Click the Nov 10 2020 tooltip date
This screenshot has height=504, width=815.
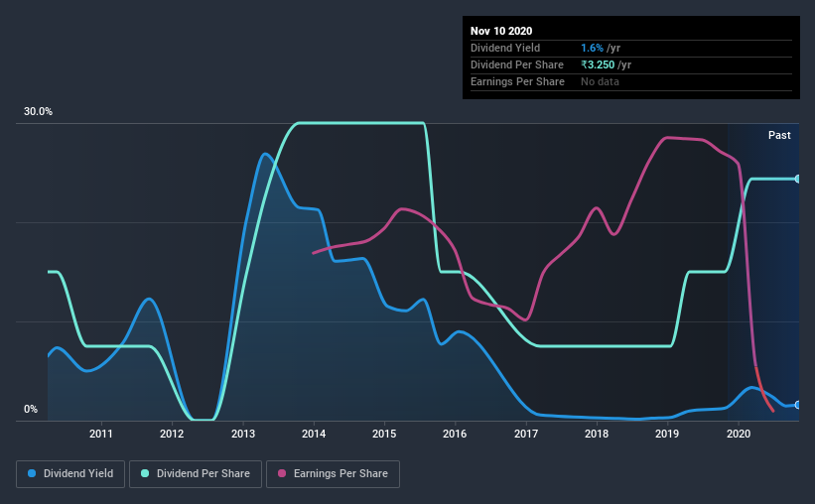[501, 31]
